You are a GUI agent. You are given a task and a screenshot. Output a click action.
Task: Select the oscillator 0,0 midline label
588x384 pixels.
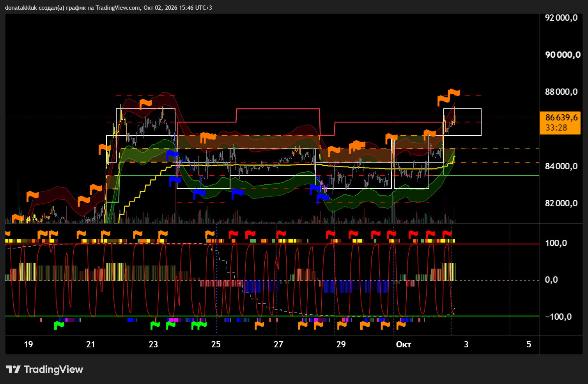(x=551, y=280)
